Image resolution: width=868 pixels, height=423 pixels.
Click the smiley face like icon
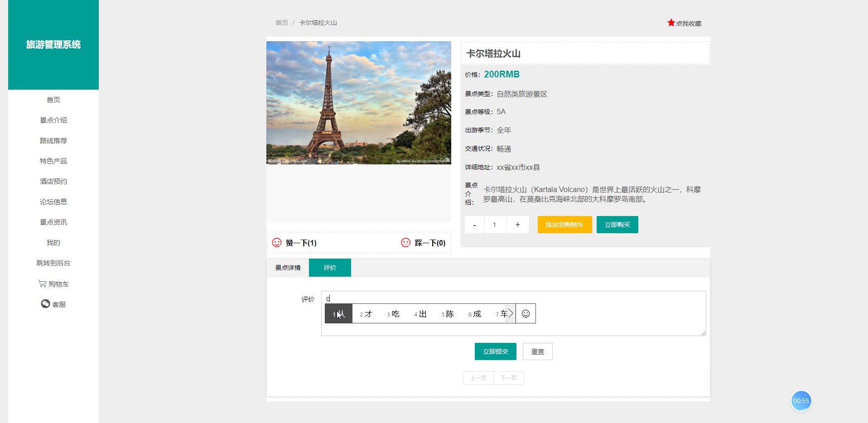pos(277,243)
